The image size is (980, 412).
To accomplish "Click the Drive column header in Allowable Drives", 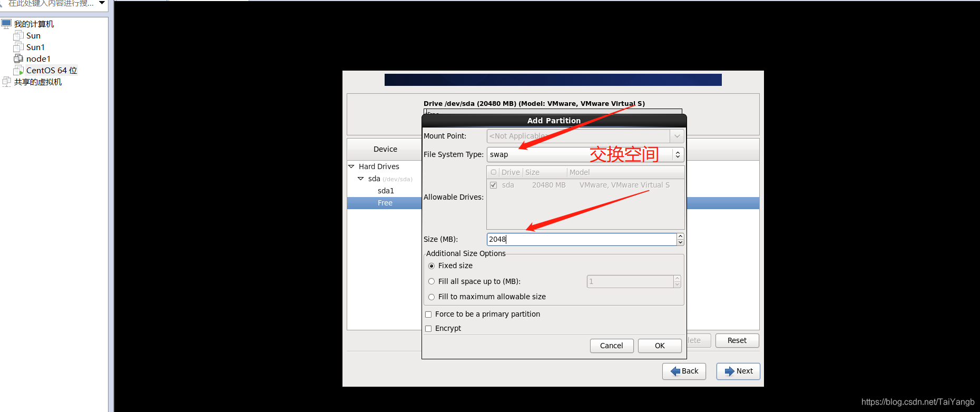I will point(511,172).
